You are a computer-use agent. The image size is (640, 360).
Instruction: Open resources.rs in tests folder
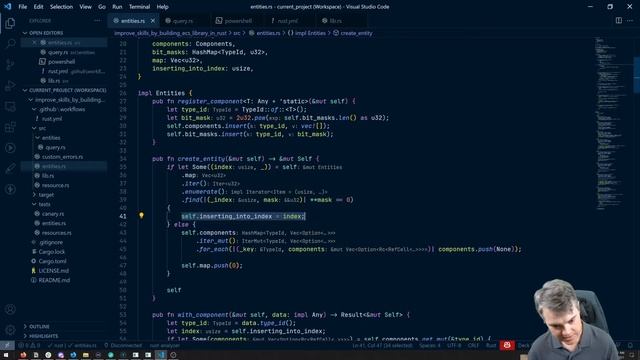[56, 233]
